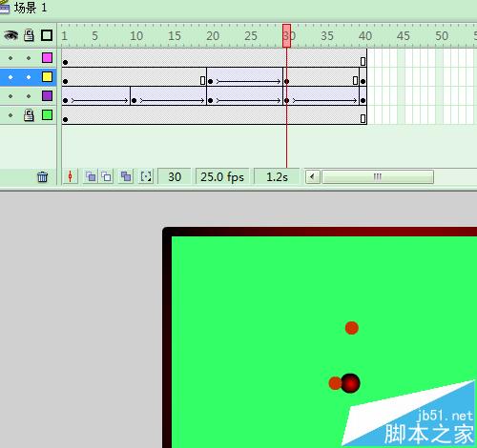This screenshot has height=448, width=477.
Task: Click the purple layer outline color swatch
Action: 47,96
